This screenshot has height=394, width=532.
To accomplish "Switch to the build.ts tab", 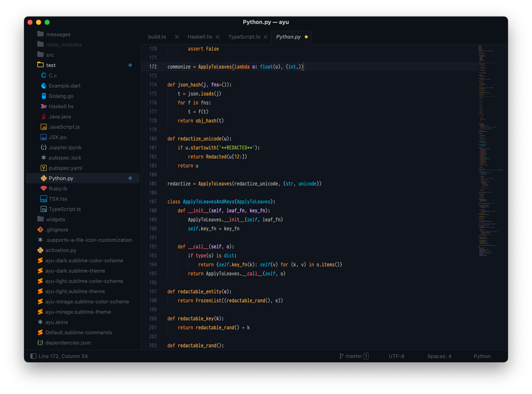I will pos(157,37).
